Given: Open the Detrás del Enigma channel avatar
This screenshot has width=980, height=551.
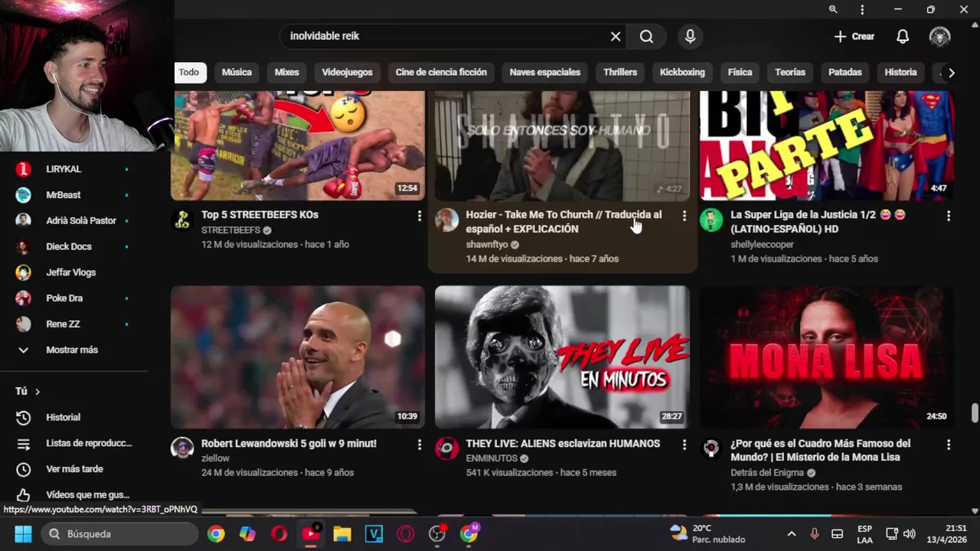Looking at the screenshot, I should [710, 448].
